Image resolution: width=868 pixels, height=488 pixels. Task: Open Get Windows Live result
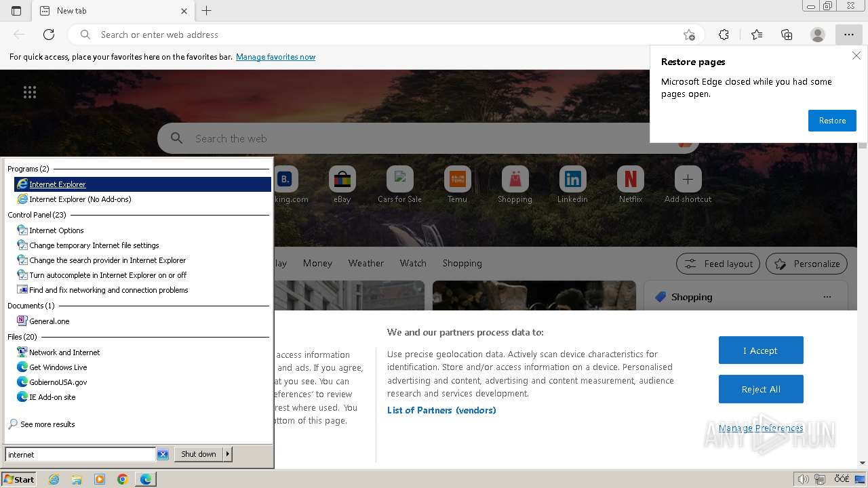click(x=142, y=367)
